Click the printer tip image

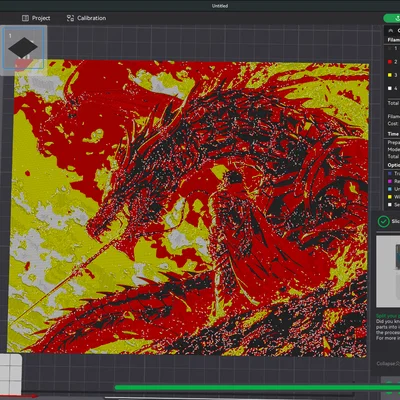click(x=388, y=272)
